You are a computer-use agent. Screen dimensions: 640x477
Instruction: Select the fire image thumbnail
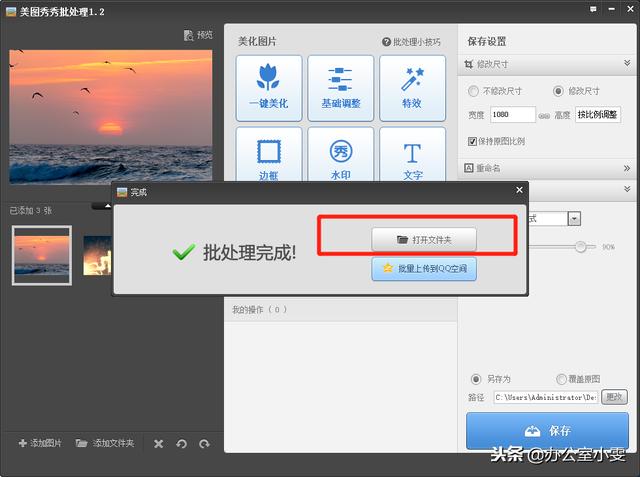97,255
